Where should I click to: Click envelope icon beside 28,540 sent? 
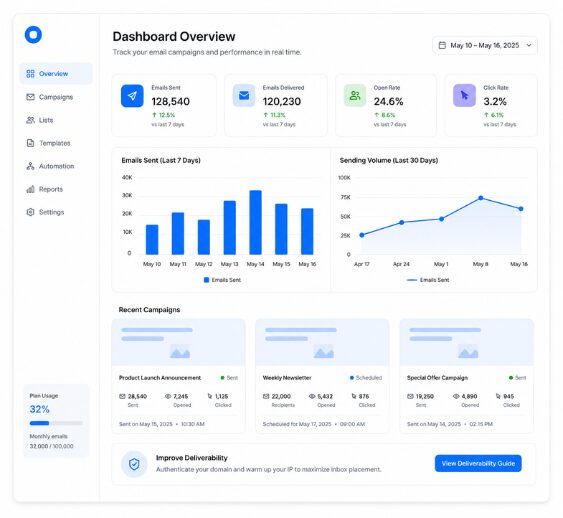(x=122, y=396)
